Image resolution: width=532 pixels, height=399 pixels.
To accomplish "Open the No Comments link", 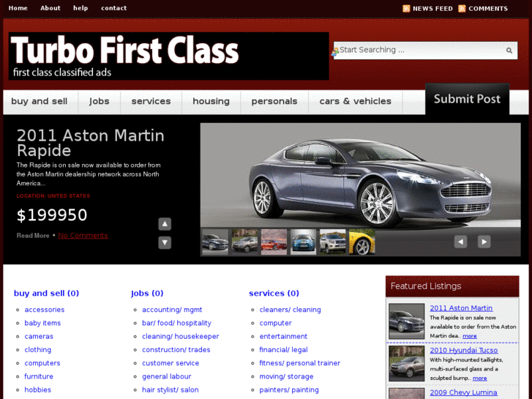I will [x=83, y=235].
